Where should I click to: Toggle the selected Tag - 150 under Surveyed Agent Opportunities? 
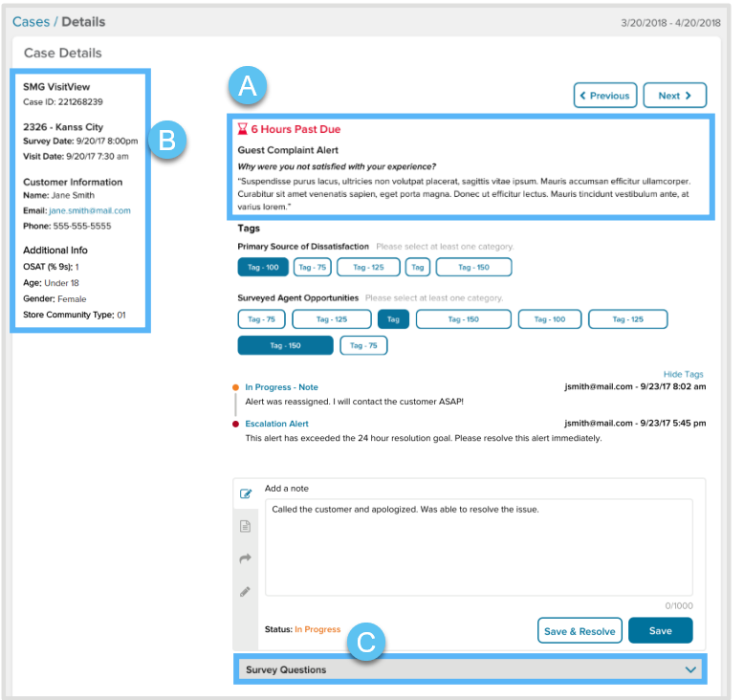pos(285,345)
